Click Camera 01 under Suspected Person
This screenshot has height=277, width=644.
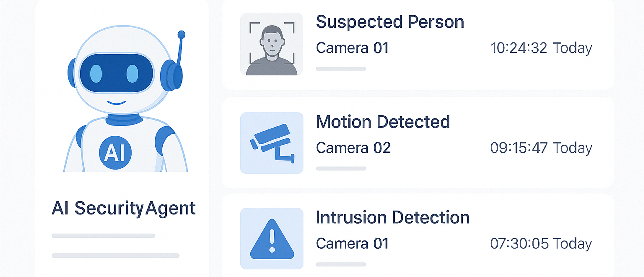[x=352, y=48]
